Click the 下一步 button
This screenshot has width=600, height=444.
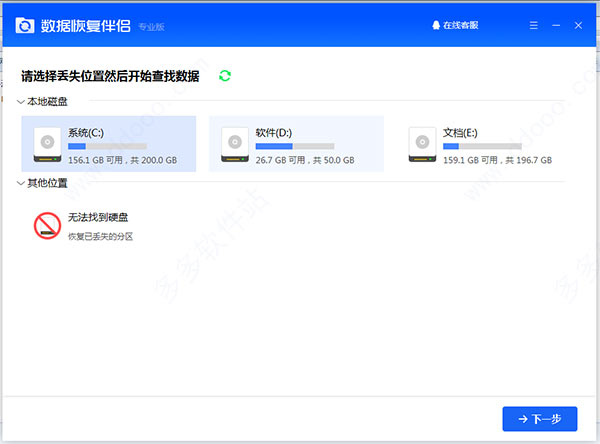540,419
